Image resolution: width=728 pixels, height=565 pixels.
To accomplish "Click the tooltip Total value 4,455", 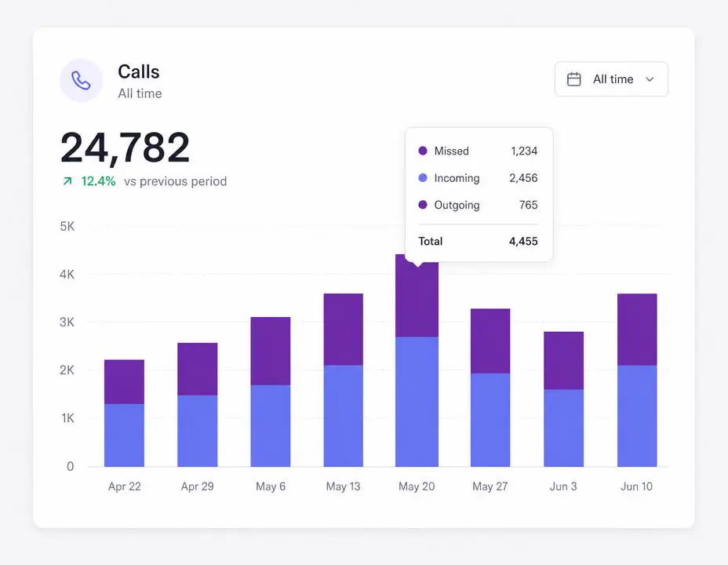I will 523,241.
